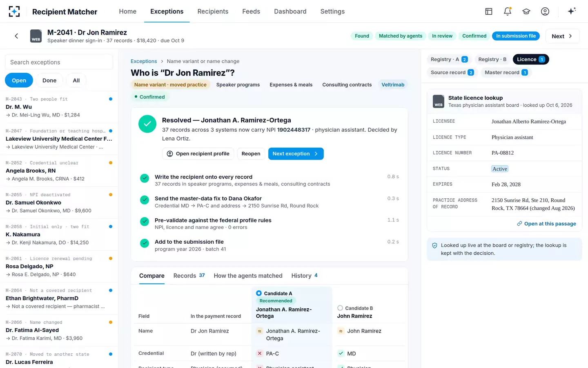This screenshot has height=368, width=588.
Task: Click check icon for Pre-validate step
Action: coord(144,222)
